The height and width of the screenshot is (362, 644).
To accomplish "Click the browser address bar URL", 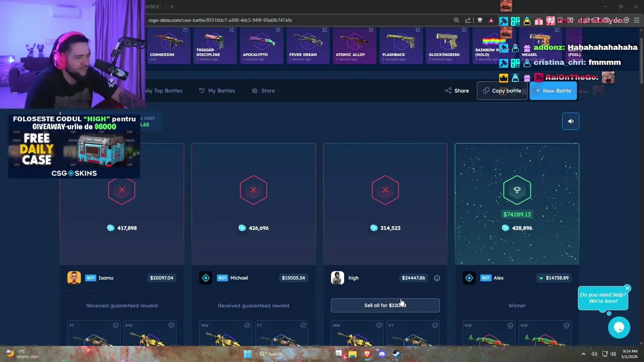I will (x=220, y=20).
